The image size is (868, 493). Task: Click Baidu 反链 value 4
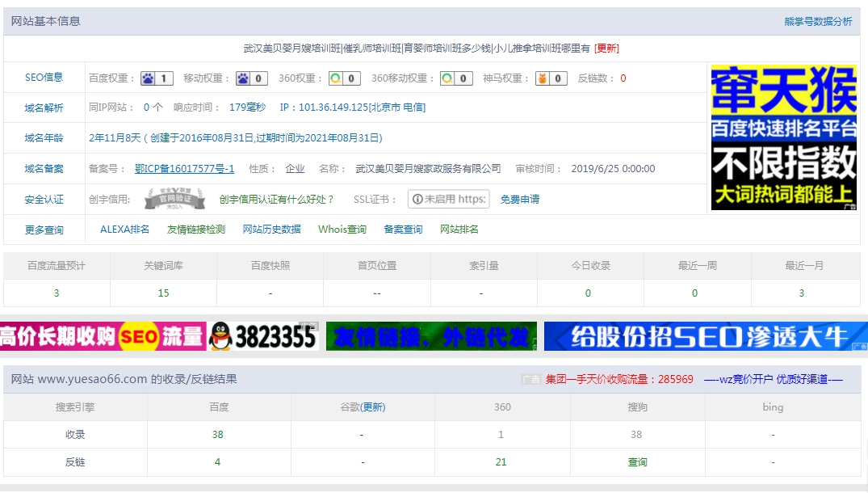217,462
